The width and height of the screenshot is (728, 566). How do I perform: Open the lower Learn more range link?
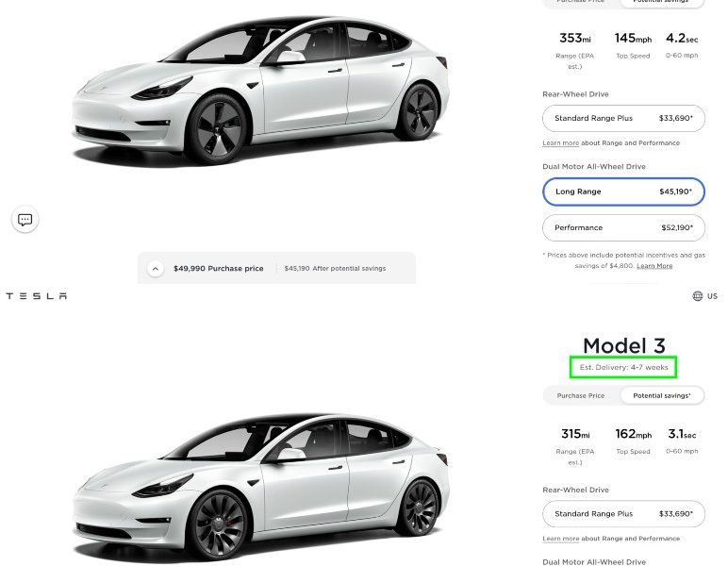coord(560,539)
